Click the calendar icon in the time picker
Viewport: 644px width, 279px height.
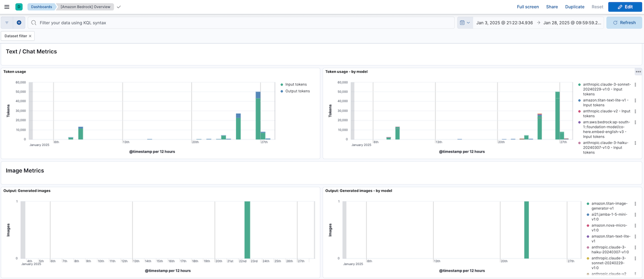pos(461,22)
